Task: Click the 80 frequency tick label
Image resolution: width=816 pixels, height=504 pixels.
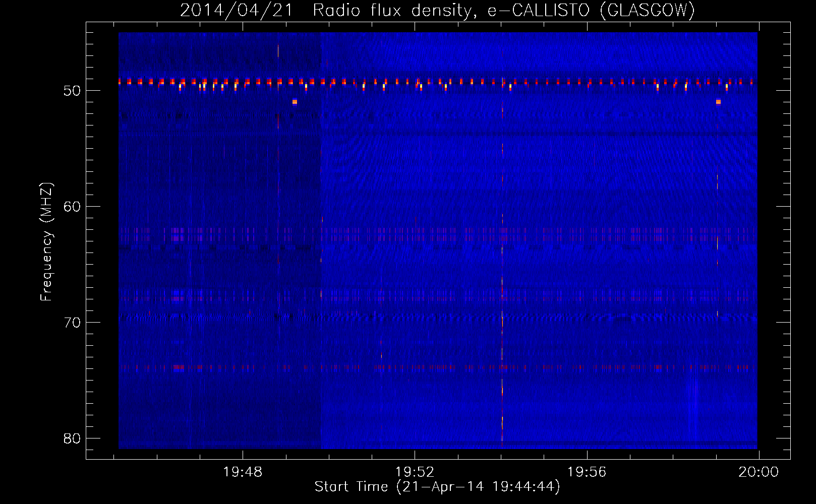Action: 72,438
